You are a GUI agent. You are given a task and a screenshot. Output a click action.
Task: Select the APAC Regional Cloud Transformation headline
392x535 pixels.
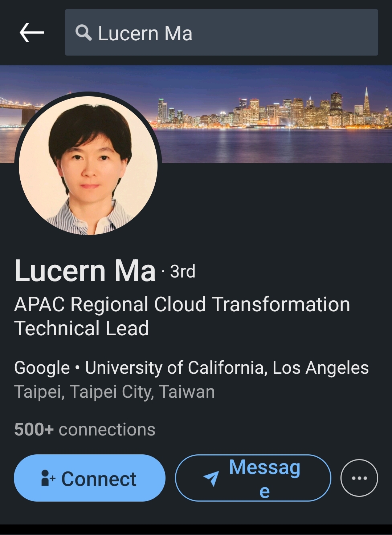click(182, 304)
